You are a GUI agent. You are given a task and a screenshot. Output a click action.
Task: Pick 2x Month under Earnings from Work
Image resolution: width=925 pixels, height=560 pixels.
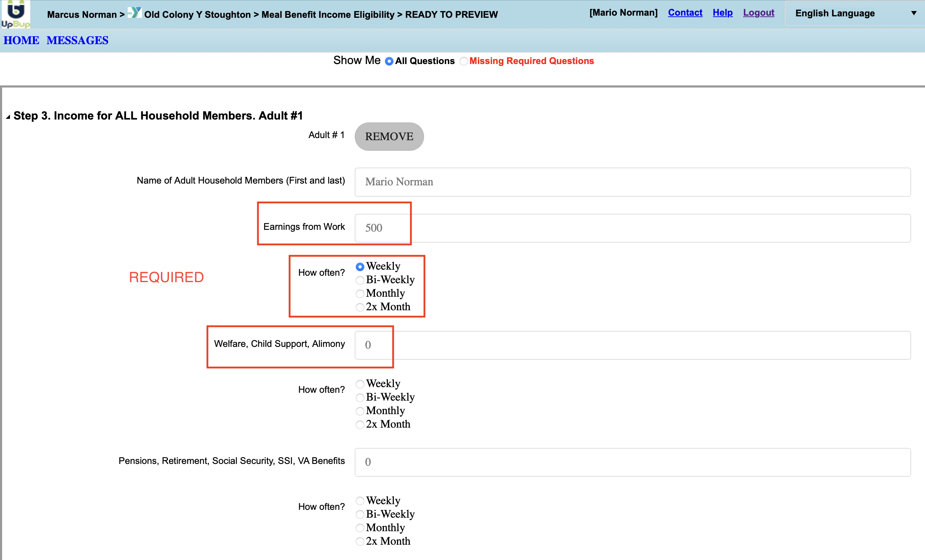[x=360, y=307]
